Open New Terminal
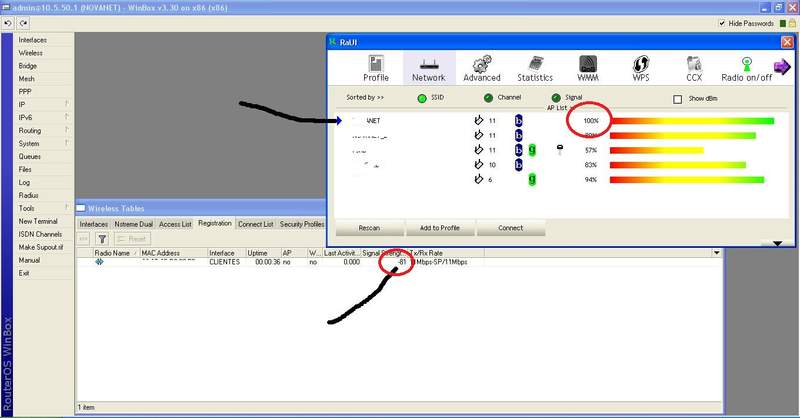The height and width of the screenshot is (418, 800). click(43, 221)
